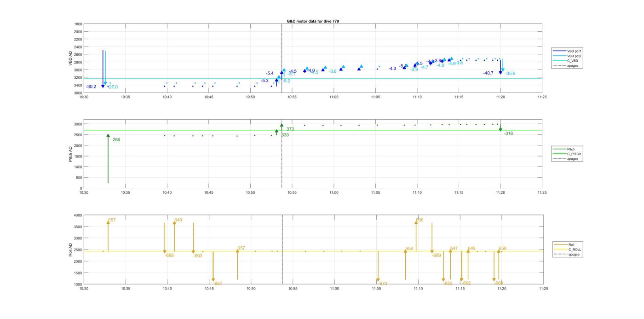Click the "11:00" x-axis tick under Pitch plot
This screenshot has width=644, height=319.
coord(334,193)
